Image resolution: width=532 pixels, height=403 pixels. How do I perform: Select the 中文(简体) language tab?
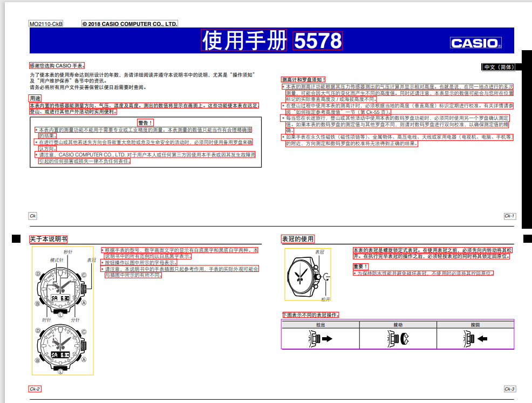coord(499,67)
